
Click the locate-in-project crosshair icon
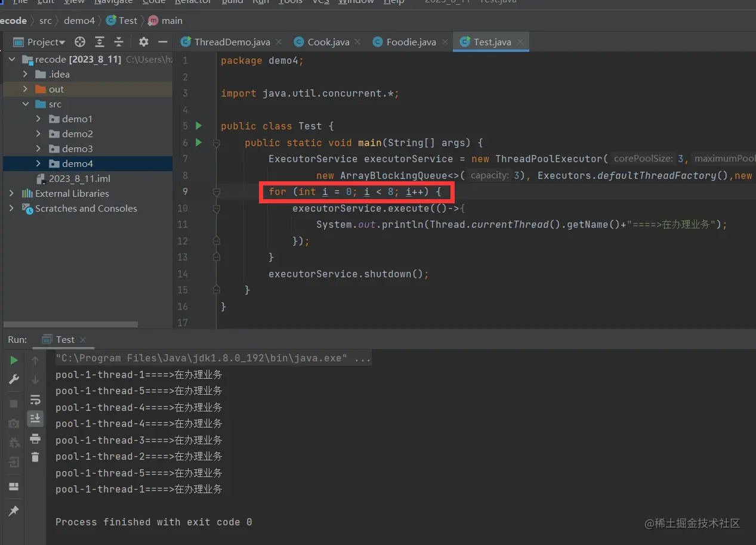click(x=80, y=42)
